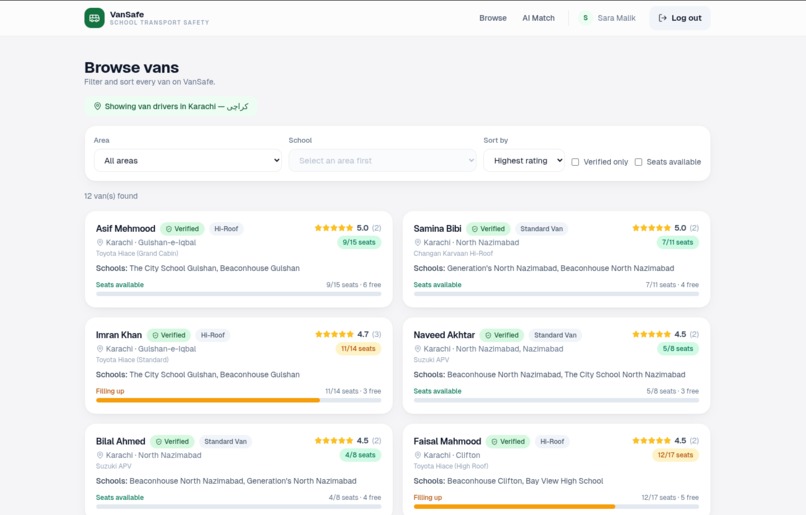The width and height of the screenshot is (806, 515).
Task: Click the '12 van(s) found' text
Action: [111, 196]
